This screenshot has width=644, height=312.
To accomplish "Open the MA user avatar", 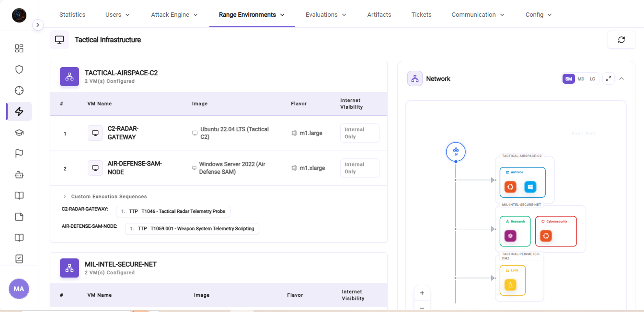I will click(19, 289).
